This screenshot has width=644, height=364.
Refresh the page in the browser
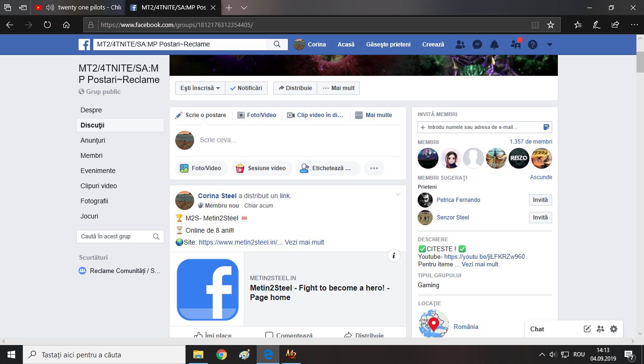47,25
